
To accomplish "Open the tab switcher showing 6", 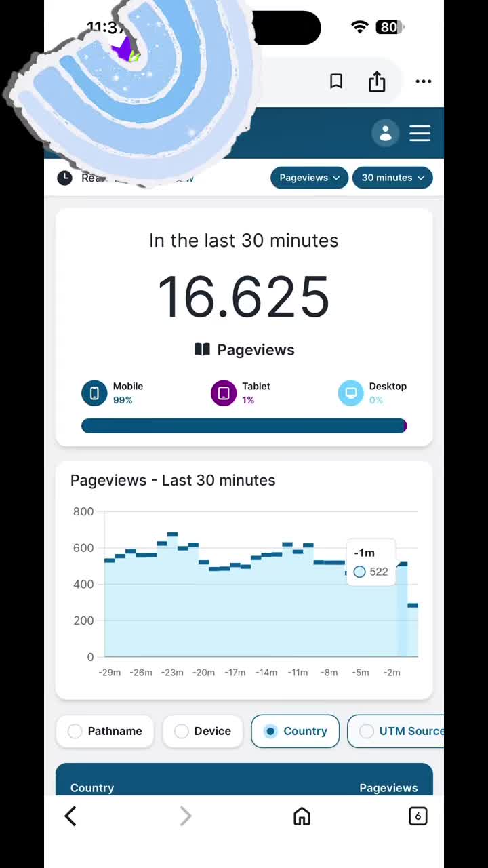I will (418, 816).
